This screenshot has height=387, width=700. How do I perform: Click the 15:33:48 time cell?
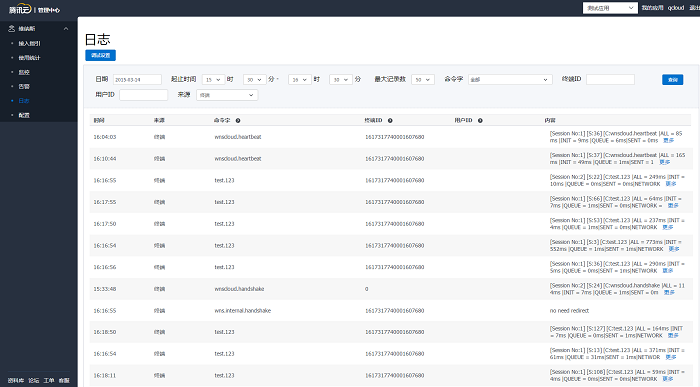[105, 289]
